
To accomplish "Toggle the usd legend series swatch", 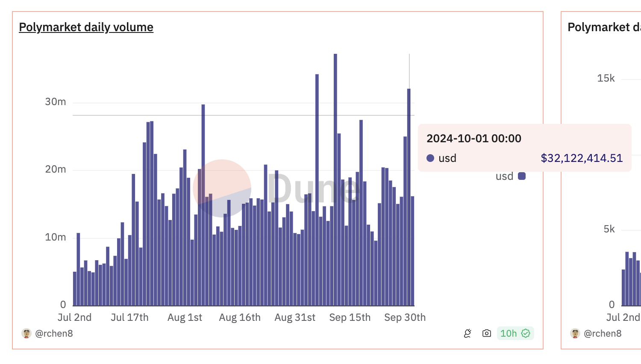I will tap(522, 176).
